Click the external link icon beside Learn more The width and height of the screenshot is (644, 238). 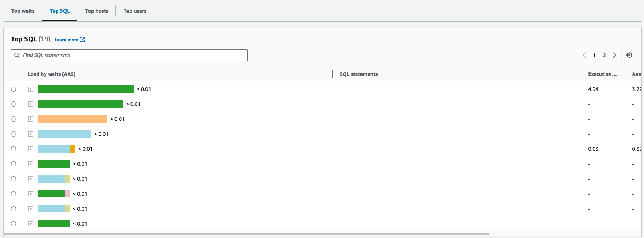(x=82, y=39)
